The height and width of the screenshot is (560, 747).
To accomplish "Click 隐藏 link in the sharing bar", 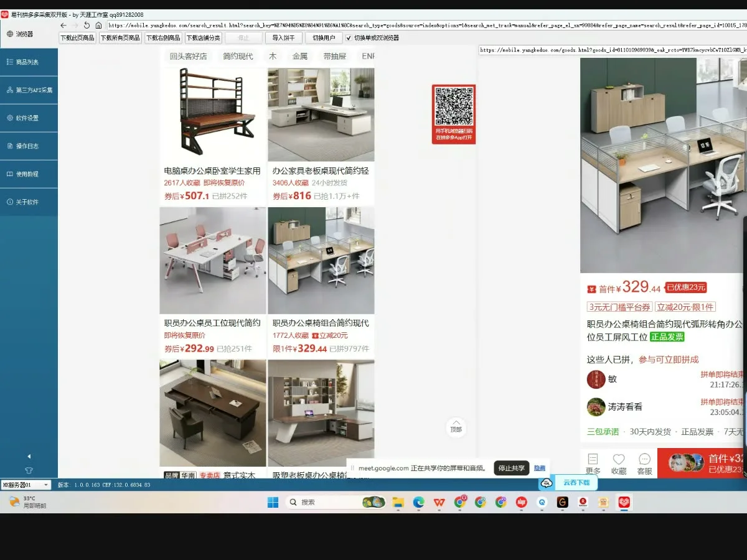I will point(540,469).
